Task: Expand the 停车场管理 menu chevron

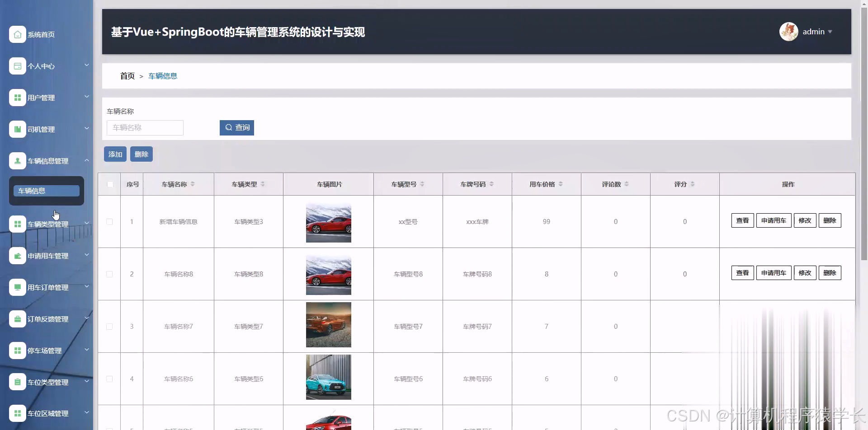Action: (x=87, y=350)
